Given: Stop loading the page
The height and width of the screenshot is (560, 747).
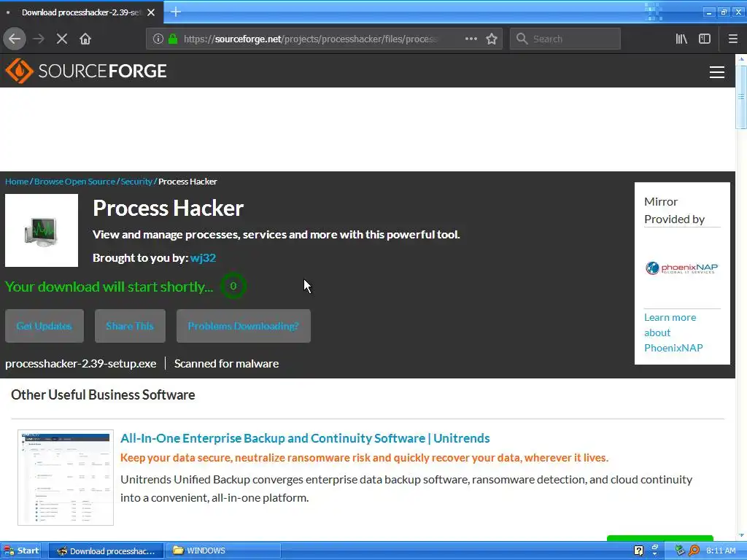Looking at the screenshot, I should tap(62, 39).
